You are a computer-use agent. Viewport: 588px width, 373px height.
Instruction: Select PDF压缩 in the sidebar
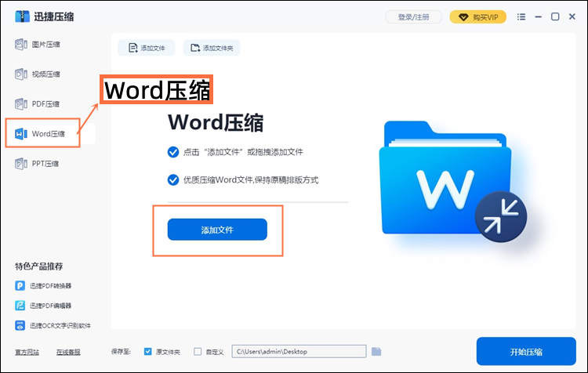pos(38,104)
